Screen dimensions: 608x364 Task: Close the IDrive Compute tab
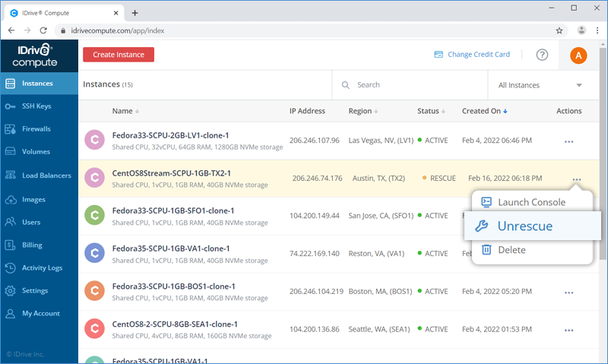[116, 13]
